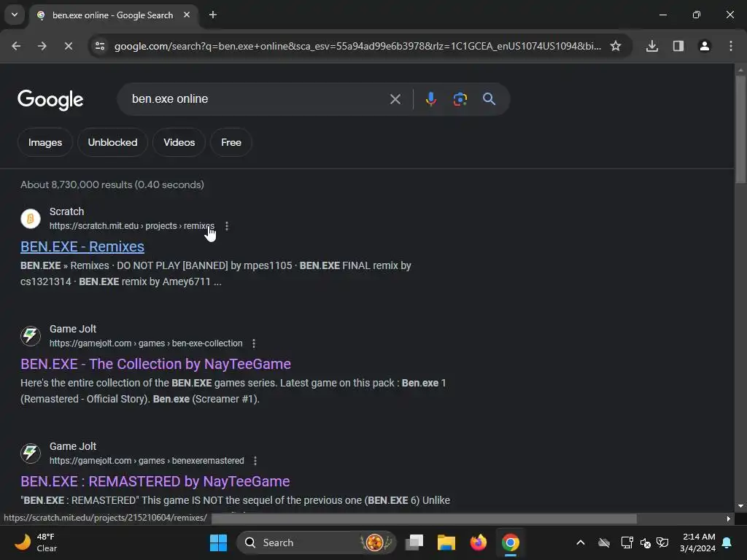Stop loading the current page
Viewport: 747px width, 560px height.
coord(68,46)
